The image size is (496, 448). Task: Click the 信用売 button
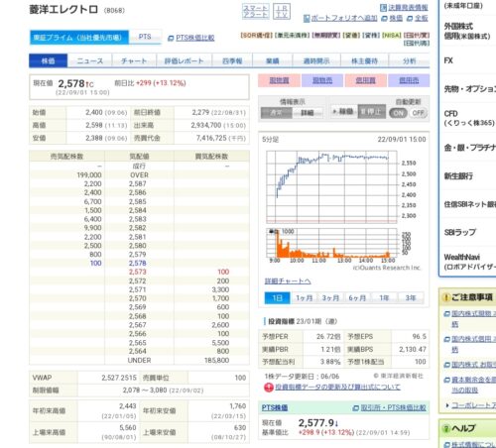tap(409, 80)
